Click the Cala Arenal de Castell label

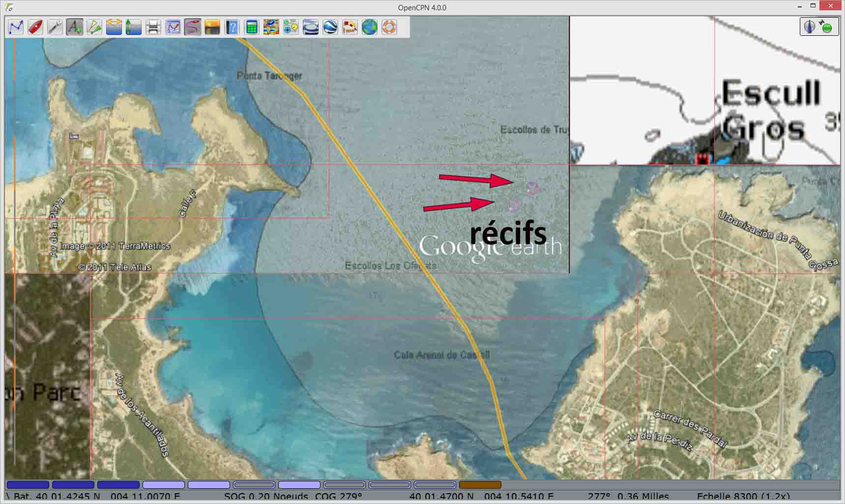pyautogui.click(x=442, y=355)
